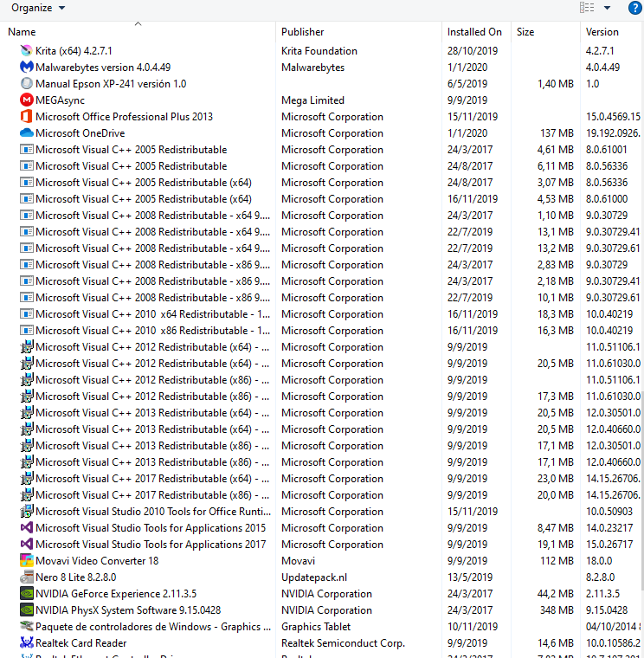Select version 9.15.0428 cell
The image size is (644, 658).
coord(607,610)
